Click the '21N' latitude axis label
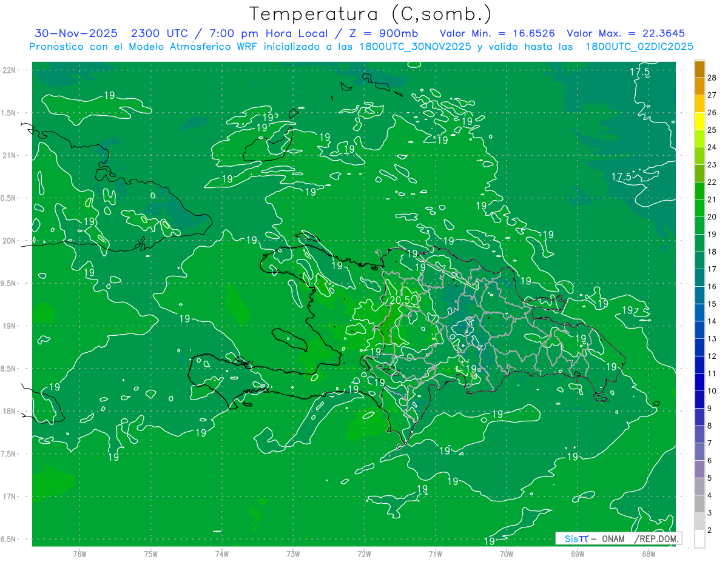Viewport: 728px width, 562px height. (9, 155)
